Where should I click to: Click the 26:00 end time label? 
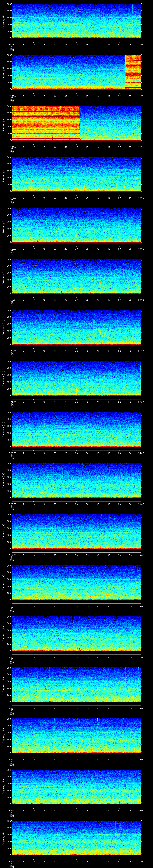tap(141, 606)
